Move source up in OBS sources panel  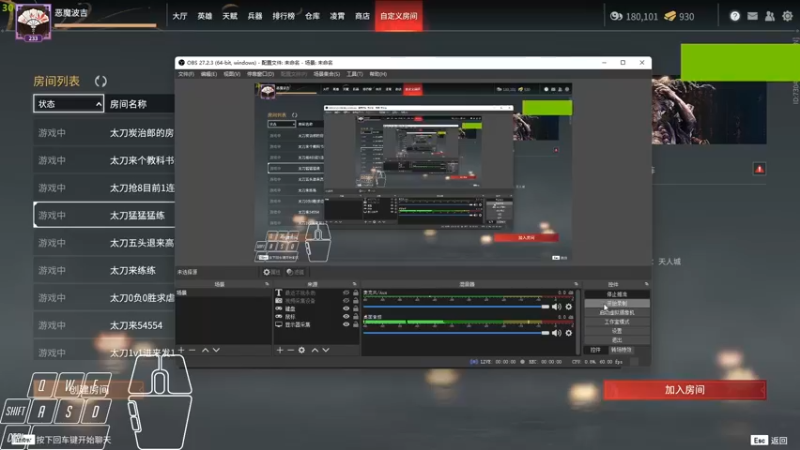pyautogui.click(x=315, y=350)
